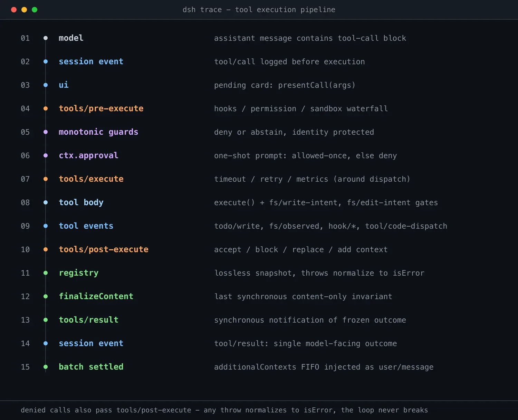Click the purple dot next to ctx.approval
This screenshot has width=518, height=420.
[x=46, y=155]
